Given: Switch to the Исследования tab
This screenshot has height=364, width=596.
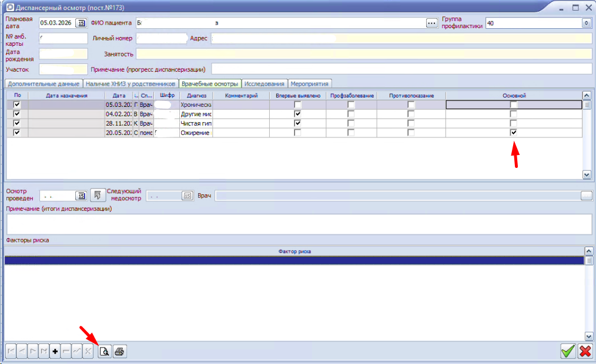Looking at the screenshot, I should (265, 83).
